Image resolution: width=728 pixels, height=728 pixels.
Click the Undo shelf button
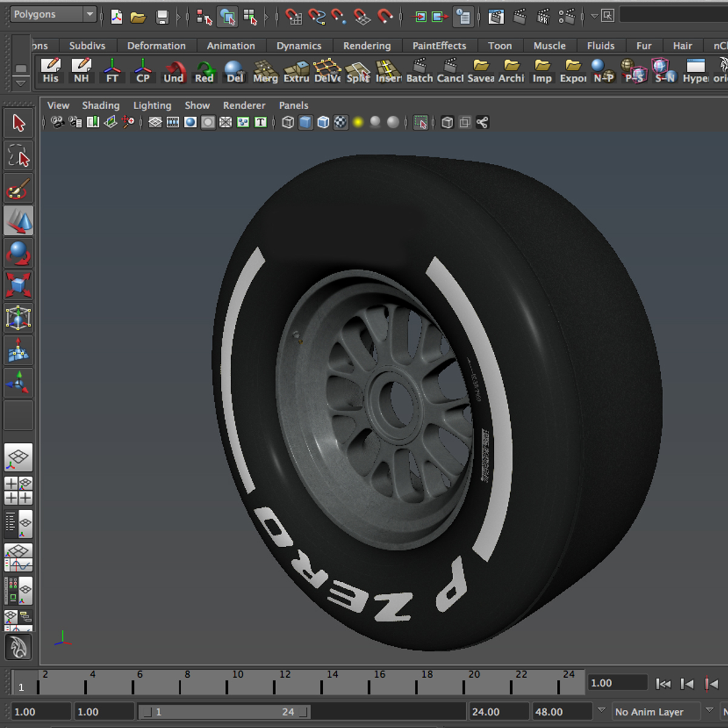pyautogui.click(x=174, y=72)
